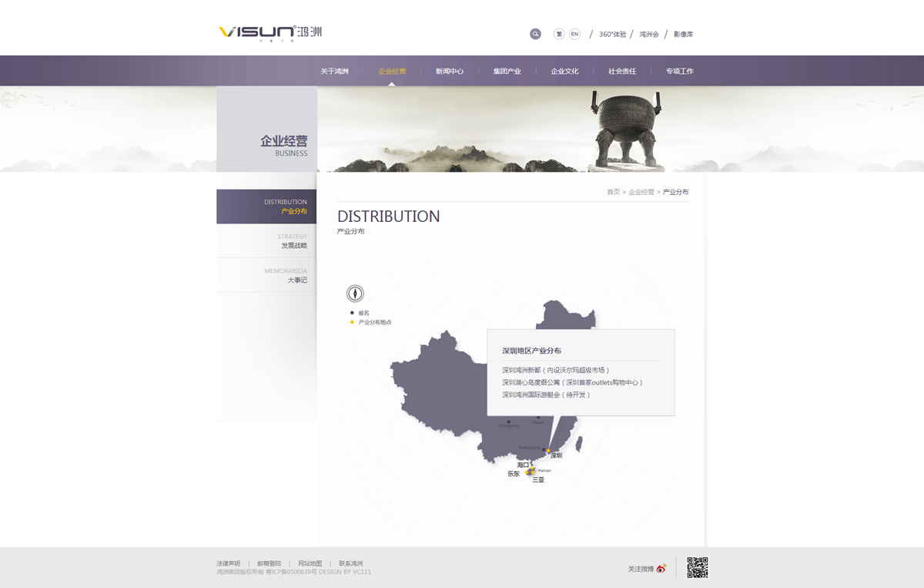Select the MEMORABILIA 大事记 sidebar tab

pyautogui.click(x=266, y=275)
